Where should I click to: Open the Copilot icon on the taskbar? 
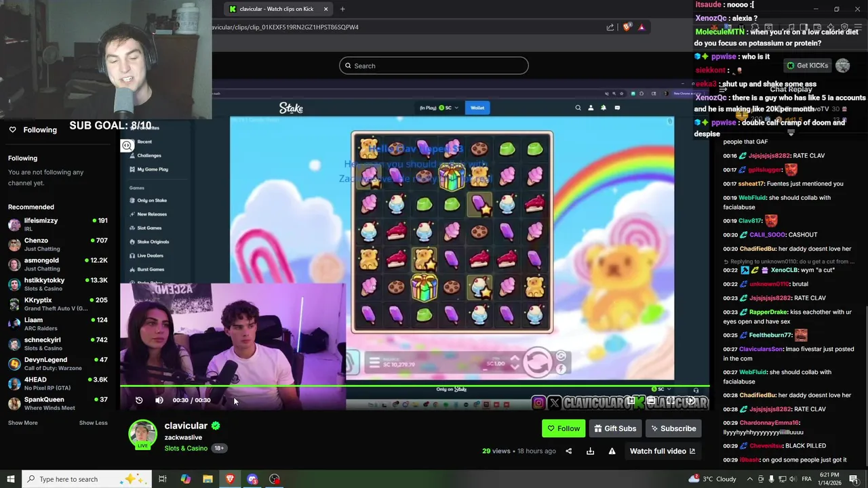(185, 479)
